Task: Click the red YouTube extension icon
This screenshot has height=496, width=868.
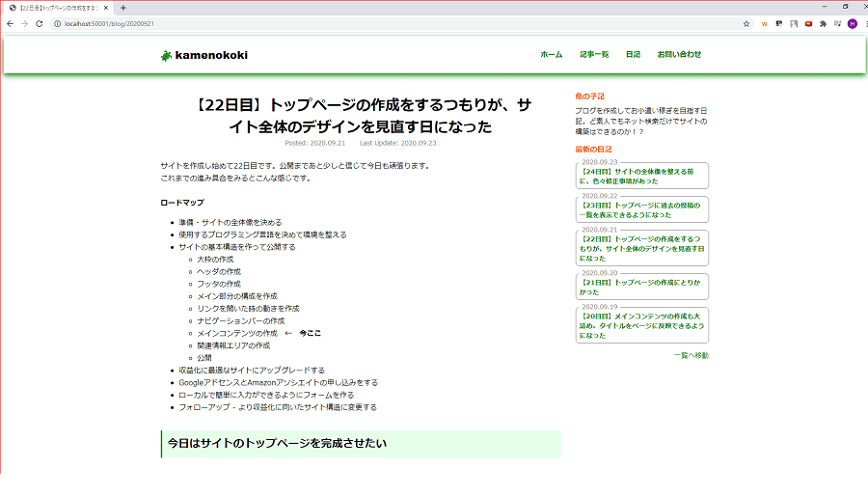Action: click(x=808, y=23)
